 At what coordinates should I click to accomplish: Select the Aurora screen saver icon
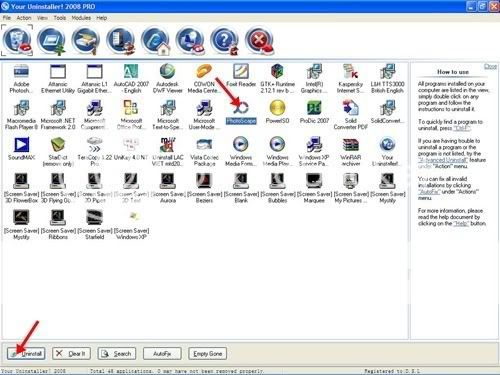click(168, 181)
